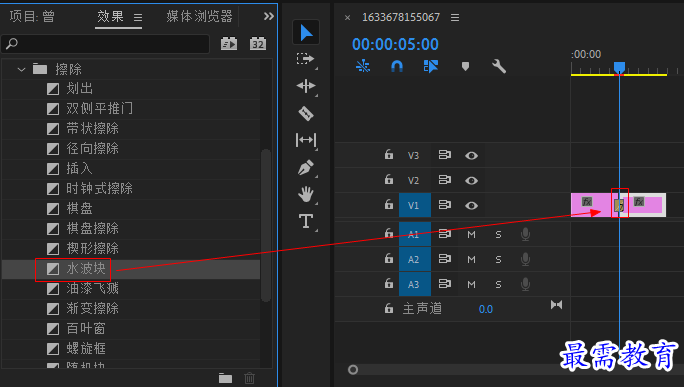
Task: Click the effects search field
Action: 106,44
